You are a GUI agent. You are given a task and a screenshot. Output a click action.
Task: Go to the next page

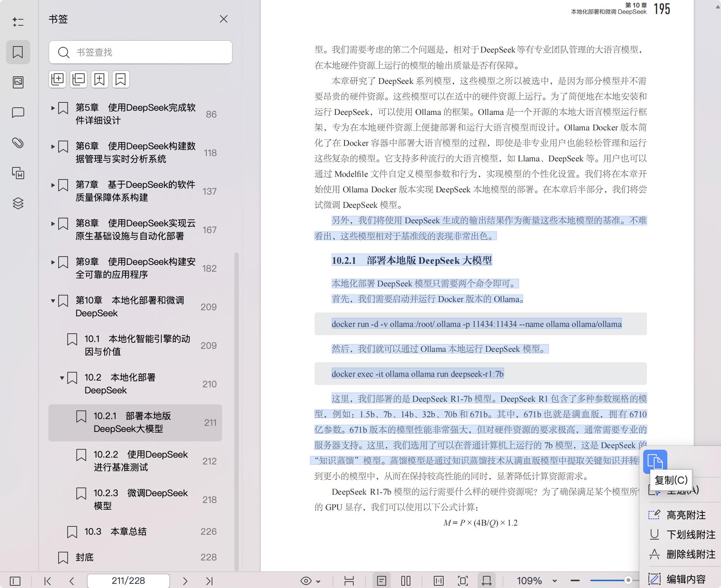[x=185, y=581]
